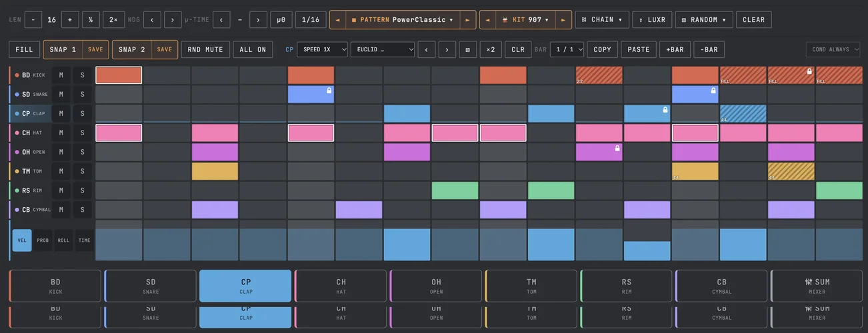The height and width of the screenshot is (333, 868).
Task: Click the PASTE button
Action: click(639, 49)
